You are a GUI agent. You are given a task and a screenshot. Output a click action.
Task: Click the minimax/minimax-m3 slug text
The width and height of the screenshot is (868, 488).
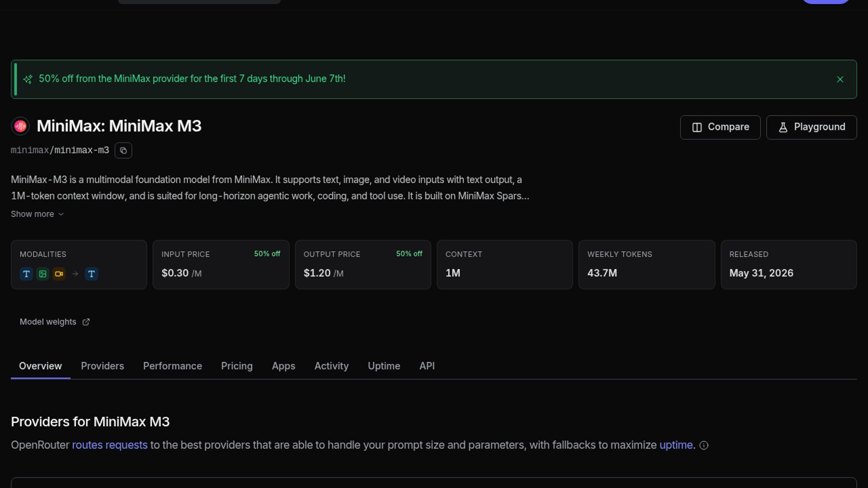[x=60, y=150]
